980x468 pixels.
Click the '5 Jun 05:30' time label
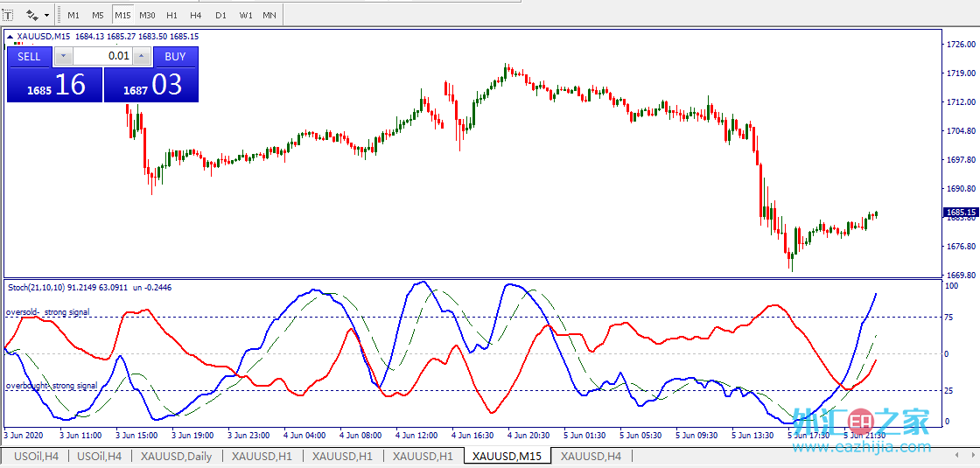tap(641, 435)
